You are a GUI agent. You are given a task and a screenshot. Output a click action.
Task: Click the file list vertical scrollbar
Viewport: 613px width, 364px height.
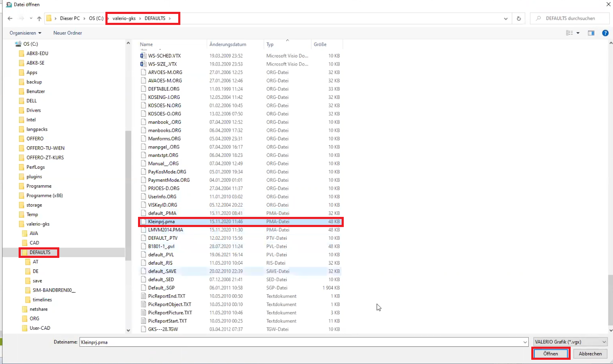point(610,300)
